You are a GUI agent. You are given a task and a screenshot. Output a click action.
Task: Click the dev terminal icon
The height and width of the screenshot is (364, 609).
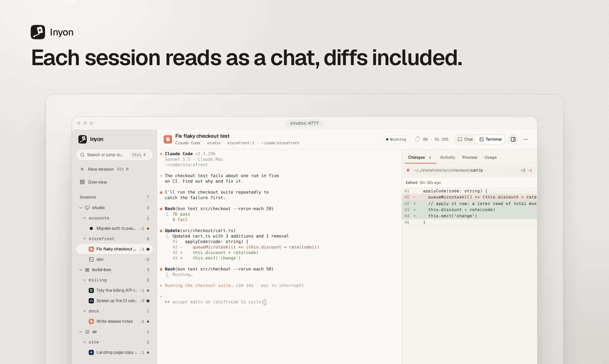pyautogui.click(x=91, y=259)
